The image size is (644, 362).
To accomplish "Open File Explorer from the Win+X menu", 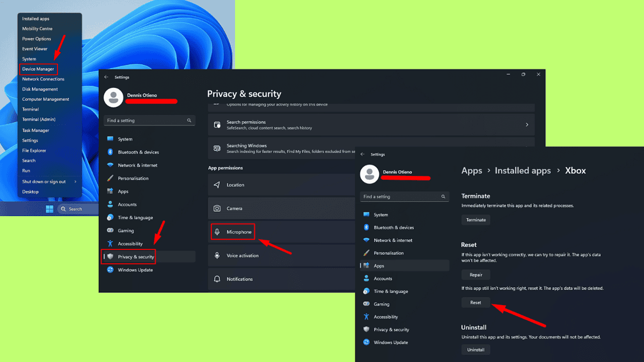I will click(x=34, y=151).
